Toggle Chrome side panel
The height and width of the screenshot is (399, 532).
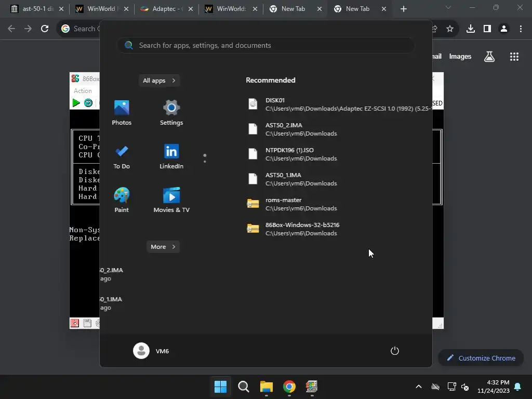click(x=487, y=29)
